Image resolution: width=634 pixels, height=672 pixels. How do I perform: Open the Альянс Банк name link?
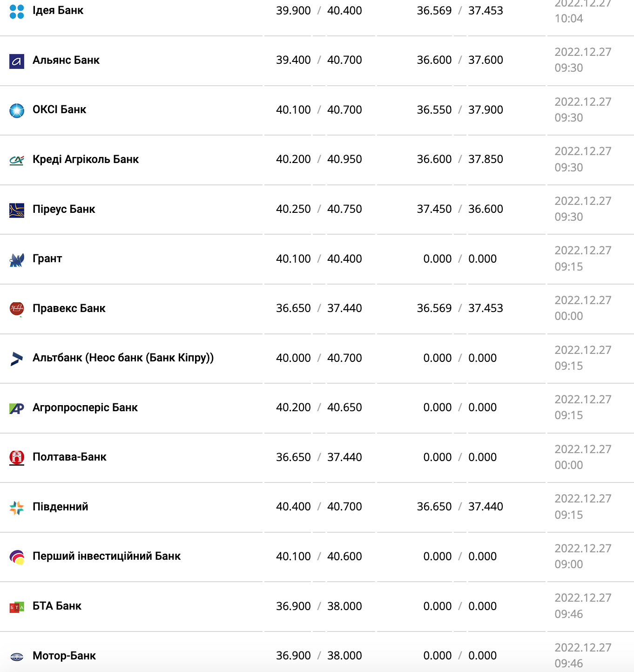pos(66,60)
